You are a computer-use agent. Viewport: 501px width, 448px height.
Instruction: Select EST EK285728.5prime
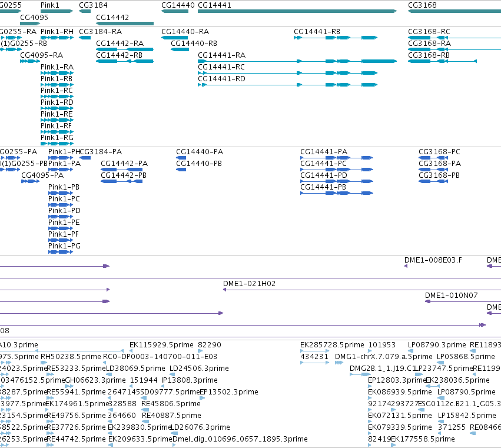pyautogui.click(x=315, y=351)
